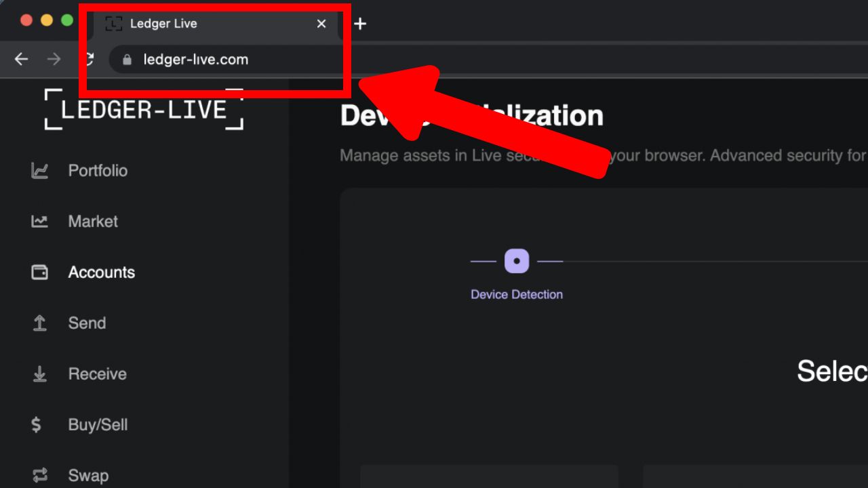Screen dimensions: 868x488
Task: Click the browser forward arrow
Action: click(54, 60)
